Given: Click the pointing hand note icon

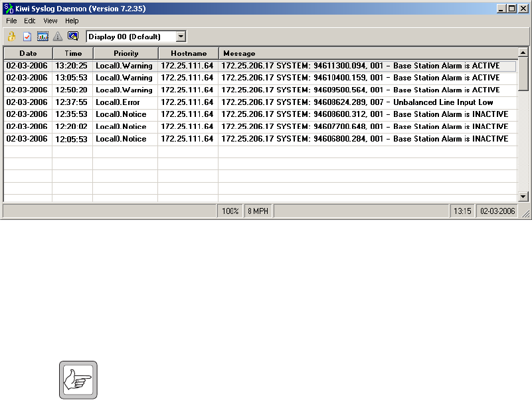Looking at the screenshot, I should pos(78,380).
